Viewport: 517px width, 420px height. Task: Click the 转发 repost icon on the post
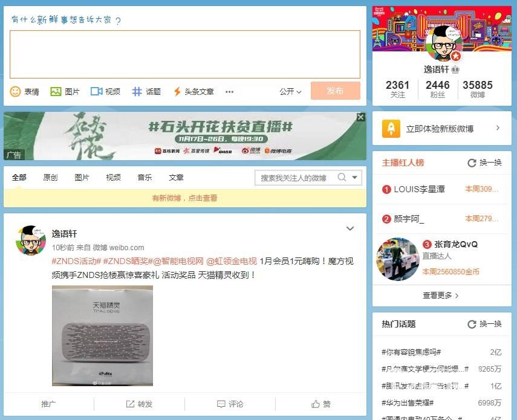130,404
